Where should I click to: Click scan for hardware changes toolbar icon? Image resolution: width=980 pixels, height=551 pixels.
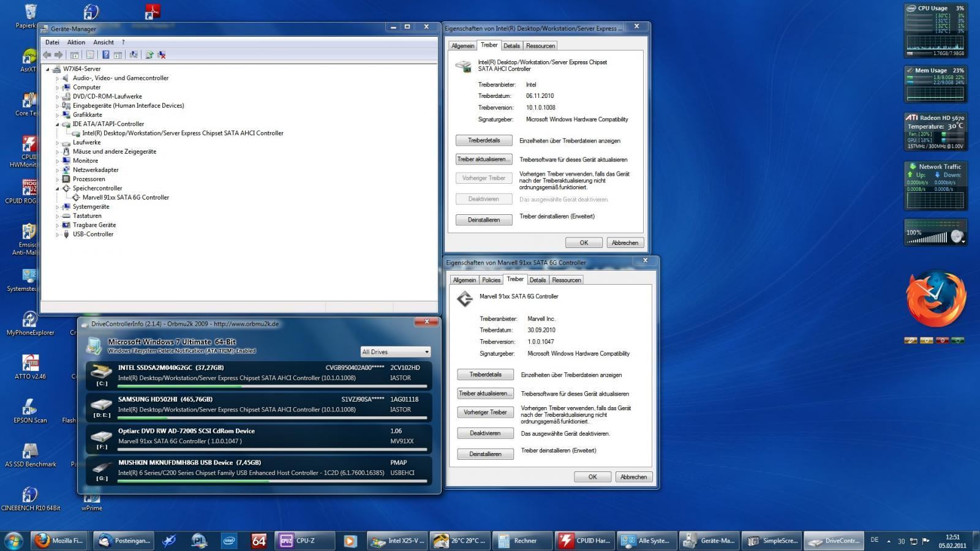pyautogui.click(x=134, y=54)
